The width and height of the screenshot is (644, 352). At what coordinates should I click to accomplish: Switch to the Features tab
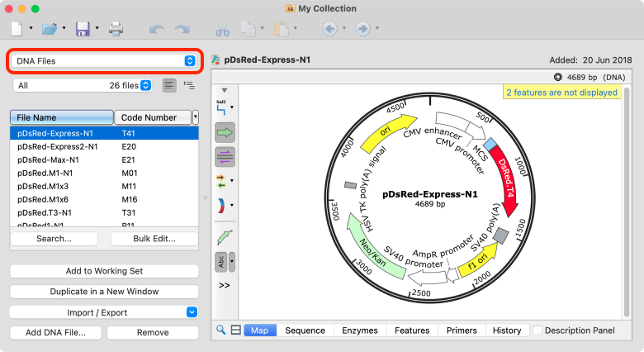412,331
